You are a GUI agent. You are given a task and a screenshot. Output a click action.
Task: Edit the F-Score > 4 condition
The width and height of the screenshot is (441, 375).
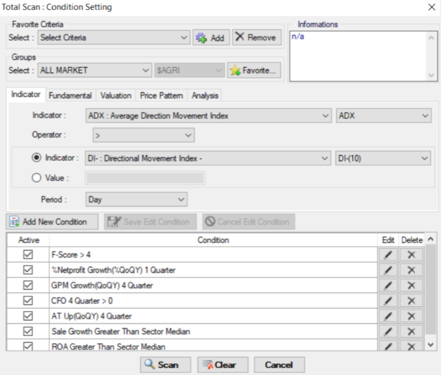[388, 255]
